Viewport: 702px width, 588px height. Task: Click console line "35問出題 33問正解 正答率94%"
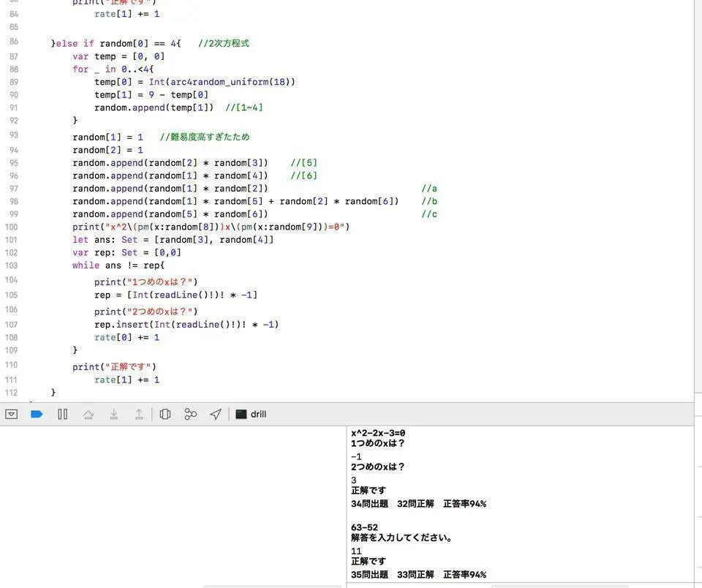(418, 575)
